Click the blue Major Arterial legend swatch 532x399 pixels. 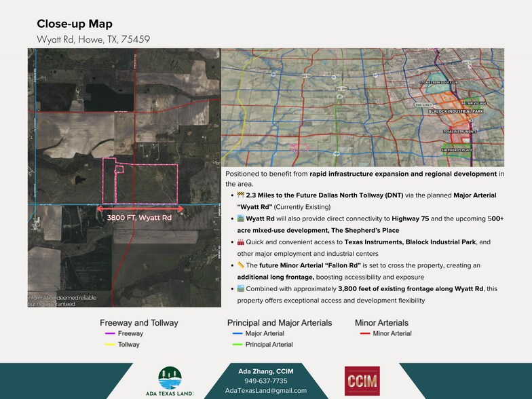pos(237,334)
